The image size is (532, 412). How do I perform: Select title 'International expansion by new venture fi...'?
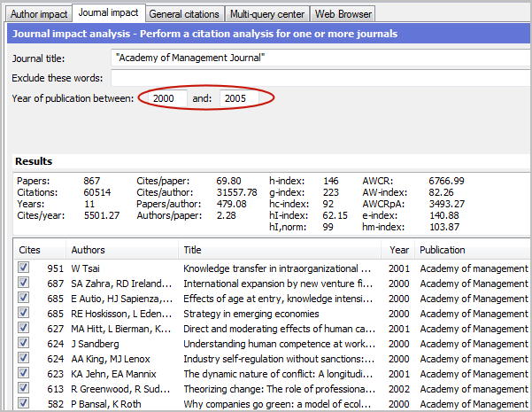(x=278, y=284)
